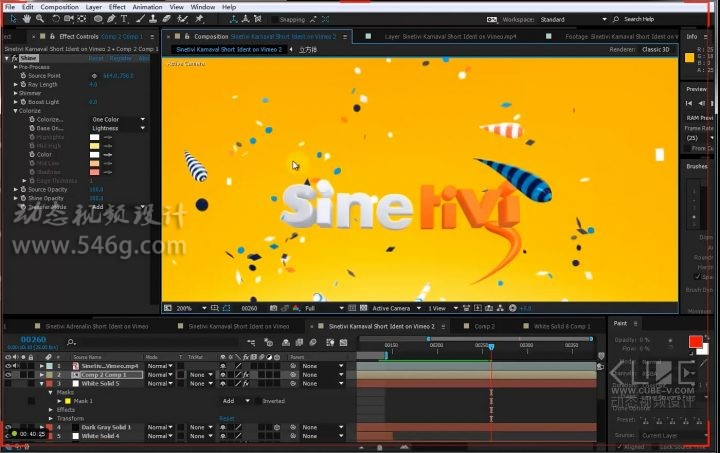The image size is (720, 453).
Task: Open the Active Camera view dropdown
Action: pos(397,308)
